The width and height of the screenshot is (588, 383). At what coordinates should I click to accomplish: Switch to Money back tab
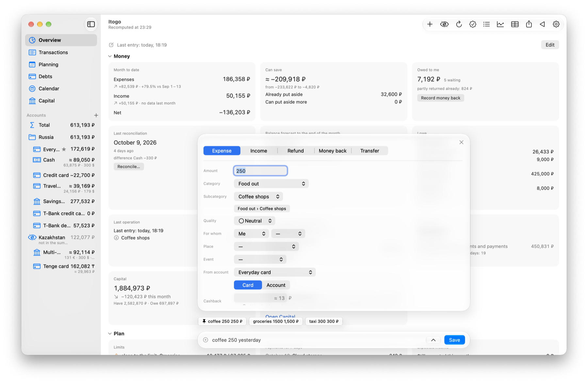coord(333,151)
